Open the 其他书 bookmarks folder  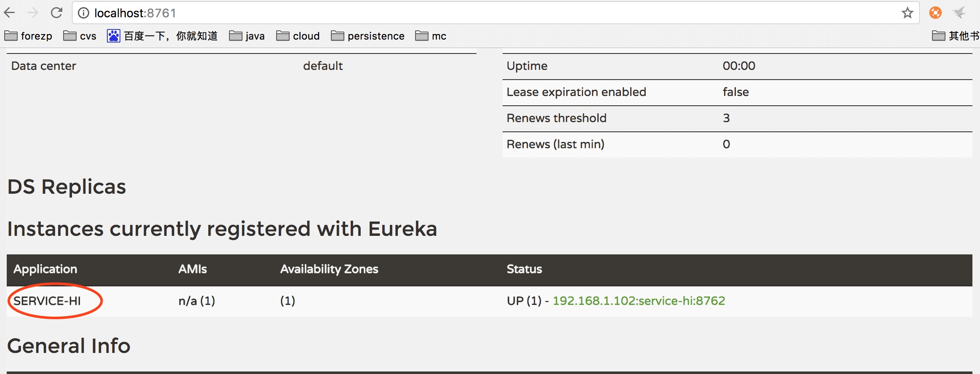956,36
